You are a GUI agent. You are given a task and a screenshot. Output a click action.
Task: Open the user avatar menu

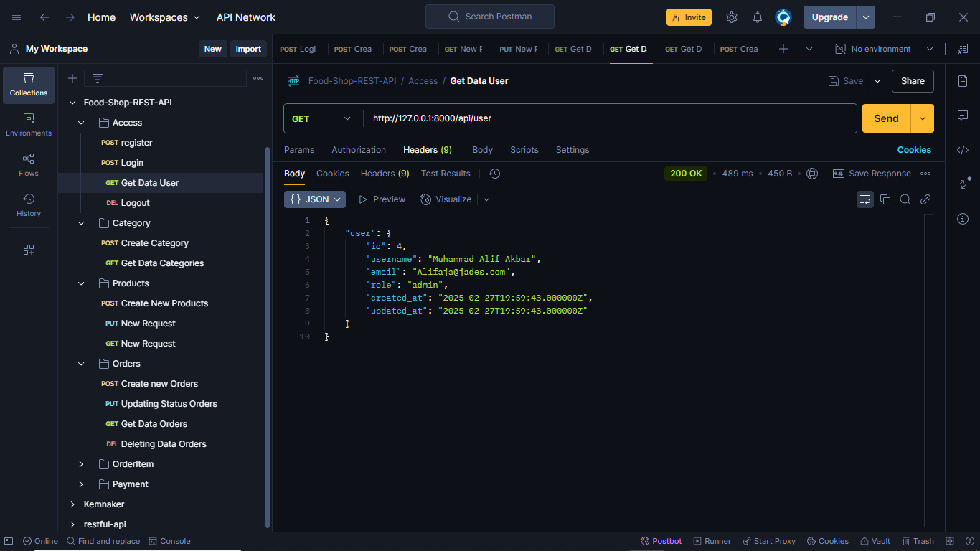pos(783,17)
